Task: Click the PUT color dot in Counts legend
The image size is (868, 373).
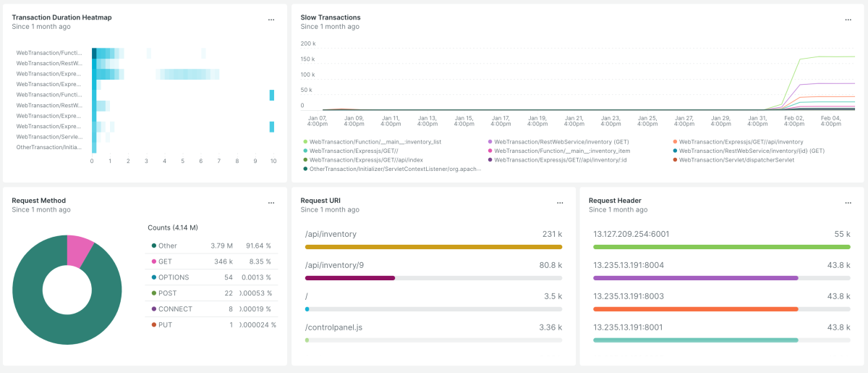Action: tap(153, 324)
